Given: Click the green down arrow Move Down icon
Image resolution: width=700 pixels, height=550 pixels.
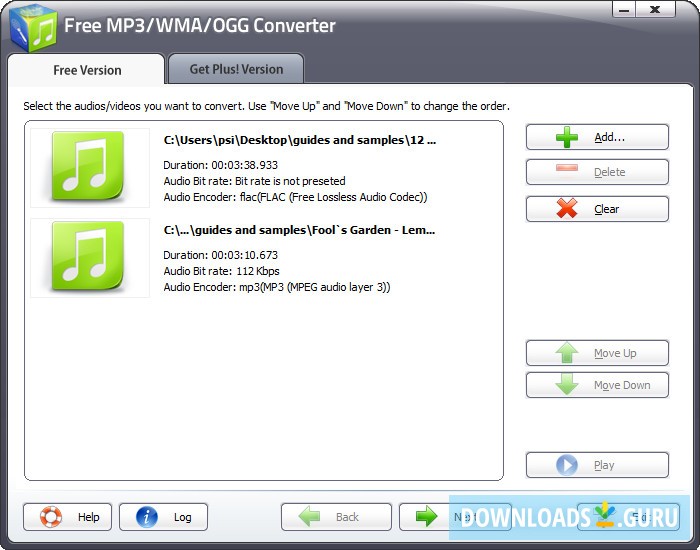Looking at the screenshot, I should pos(567,384).
